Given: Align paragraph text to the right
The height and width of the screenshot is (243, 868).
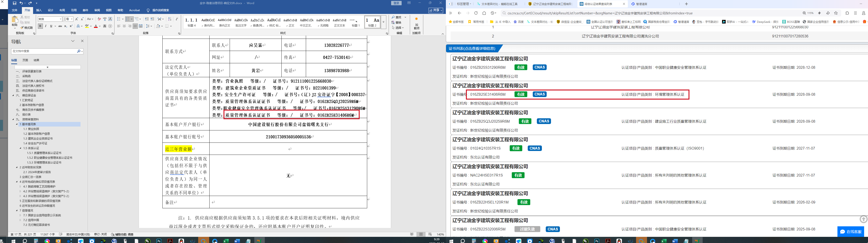Looking at the screenshot, I should [130, 26].
